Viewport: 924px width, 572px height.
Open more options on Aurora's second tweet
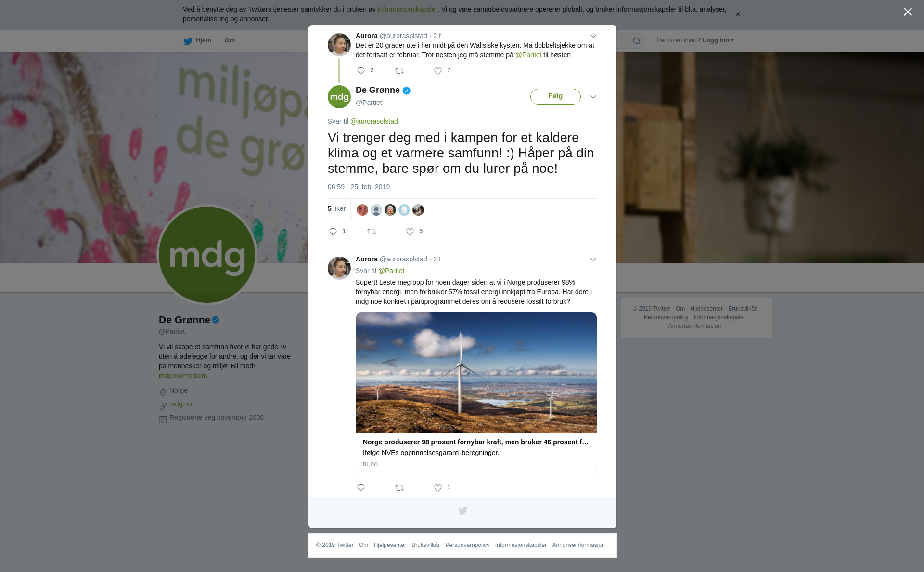593,260
